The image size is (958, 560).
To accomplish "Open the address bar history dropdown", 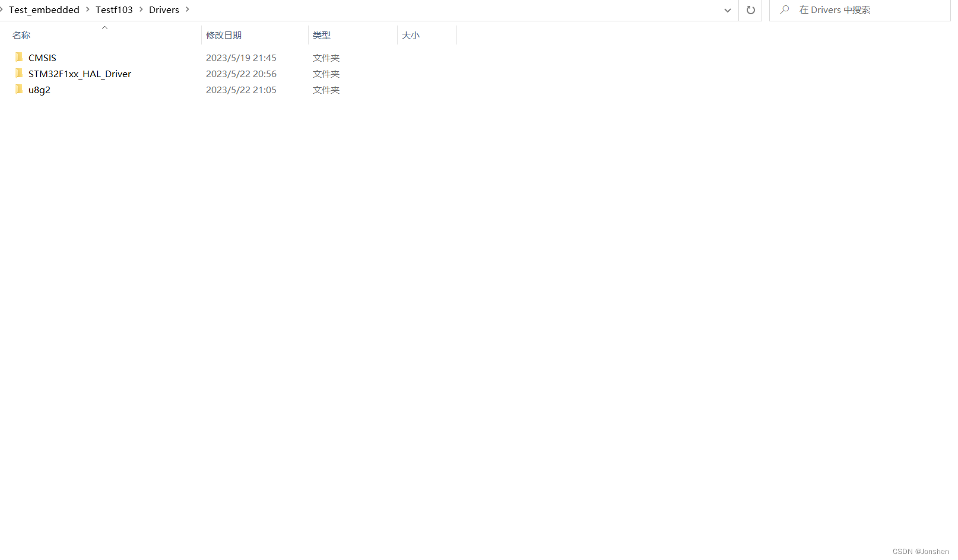I will (727, 10).
